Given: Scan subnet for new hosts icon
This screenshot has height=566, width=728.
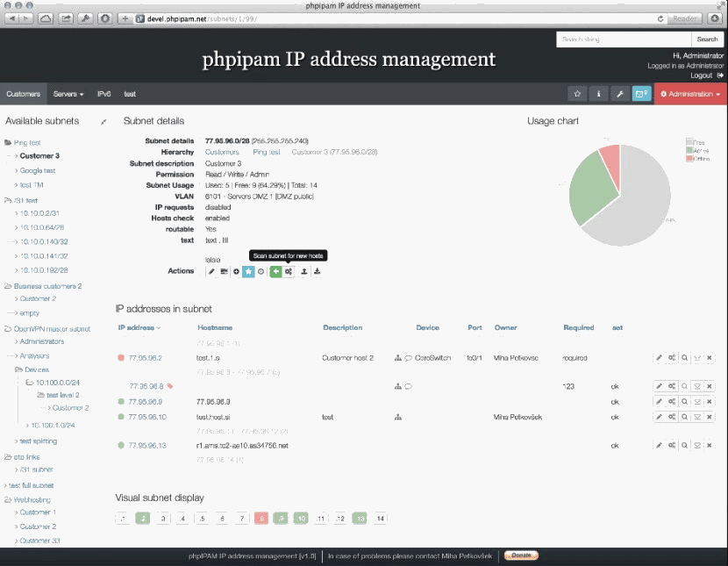Looking at the screenshot, I should coord(289,272).
